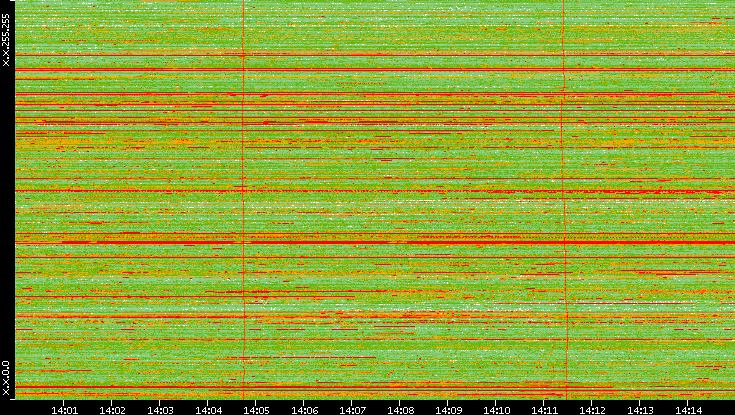Select the 14:02 time tick
Screen dimensions: 735x415
(x=112, y=409)
